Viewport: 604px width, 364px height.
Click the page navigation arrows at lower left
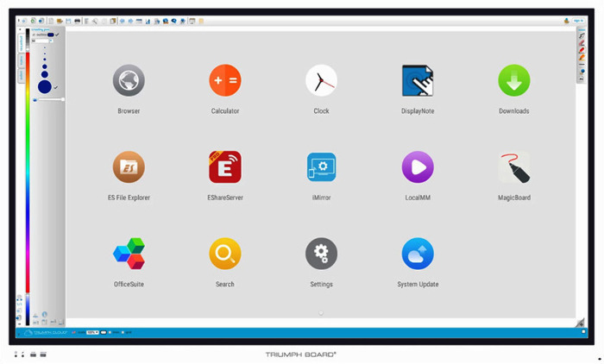(x=19, y=299)
